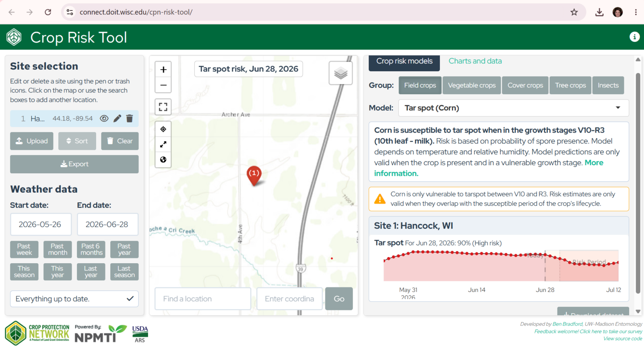Screen dimensions: 644x347
Task: Locate my position on map
Action: (163, 129)
